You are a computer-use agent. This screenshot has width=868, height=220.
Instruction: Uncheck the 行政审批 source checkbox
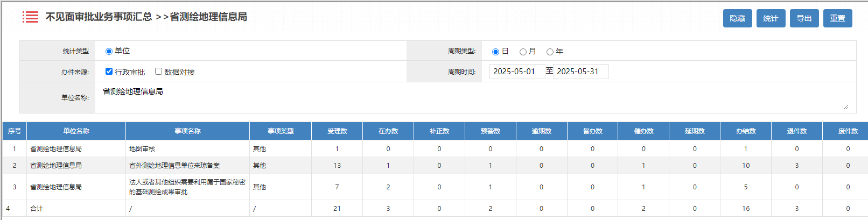109,72
